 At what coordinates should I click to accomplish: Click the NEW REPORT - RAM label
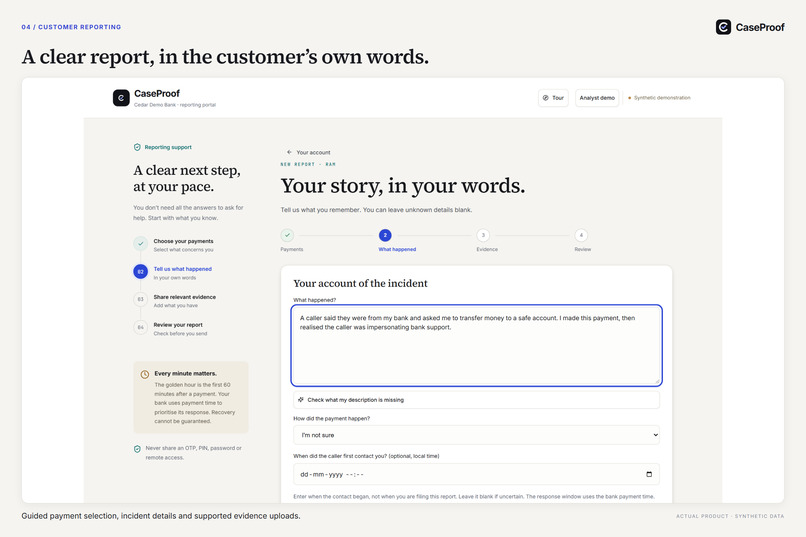tap(308, 164)
